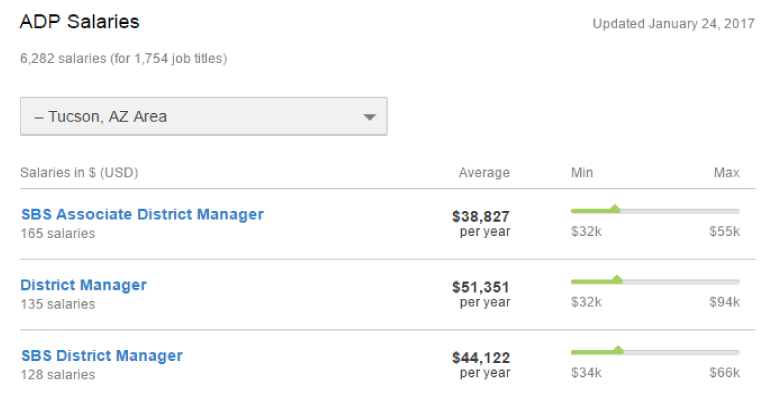Open the SBS District Manager salary link
770x400 pixels.
pyautogui.click(x=101, y=356)
